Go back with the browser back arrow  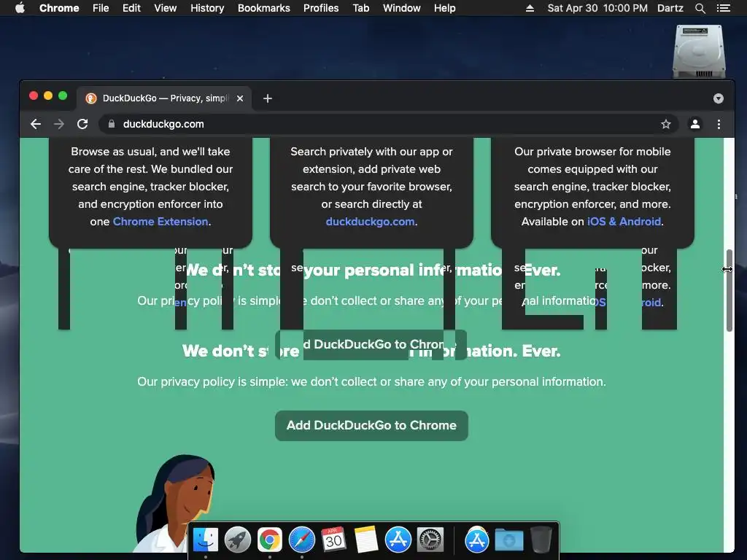(36, 124)
